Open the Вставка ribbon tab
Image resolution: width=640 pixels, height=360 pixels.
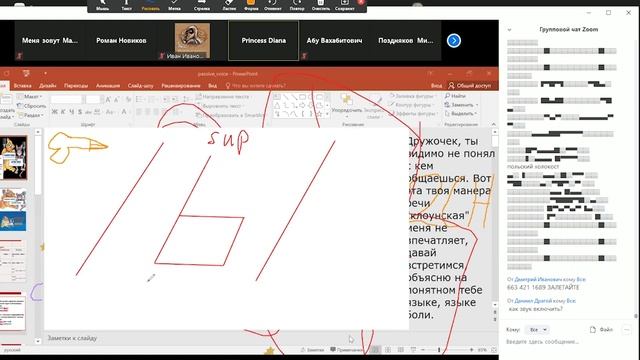tap(22, 86)
